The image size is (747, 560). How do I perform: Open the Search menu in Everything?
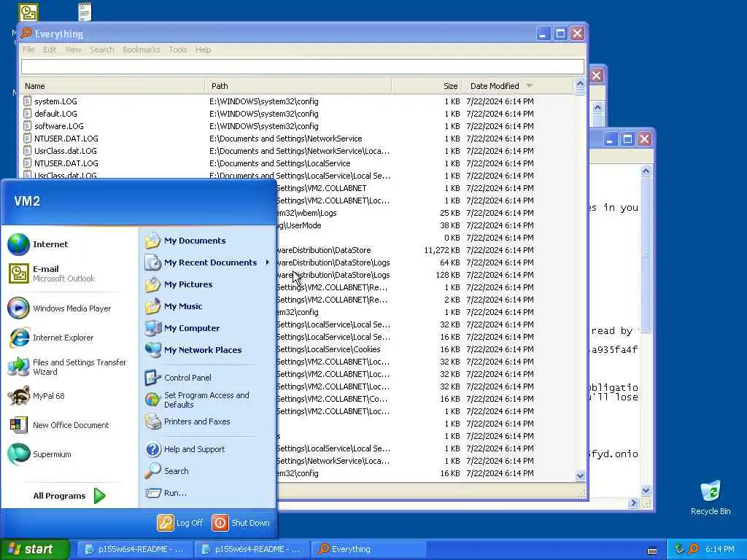pos(102,50)
